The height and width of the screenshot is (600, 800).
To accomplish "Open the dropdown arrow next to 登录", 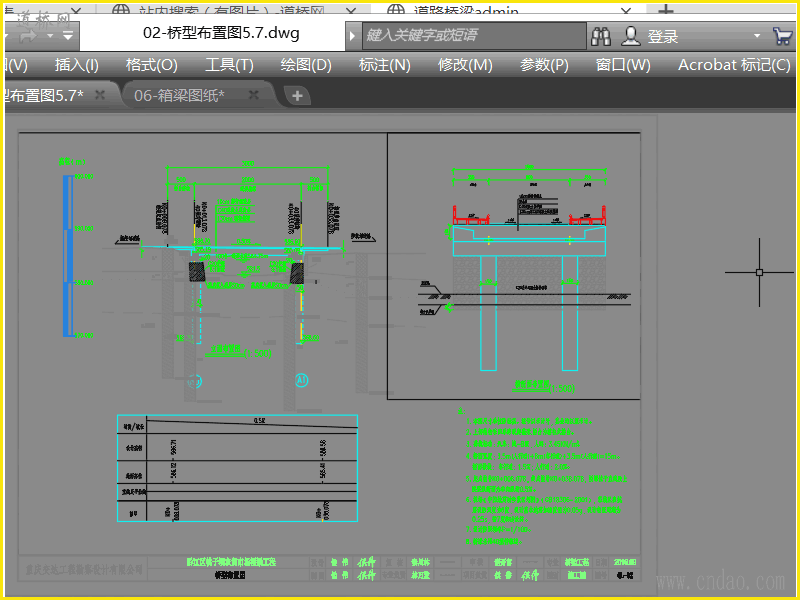I will [x=757, y=36].
